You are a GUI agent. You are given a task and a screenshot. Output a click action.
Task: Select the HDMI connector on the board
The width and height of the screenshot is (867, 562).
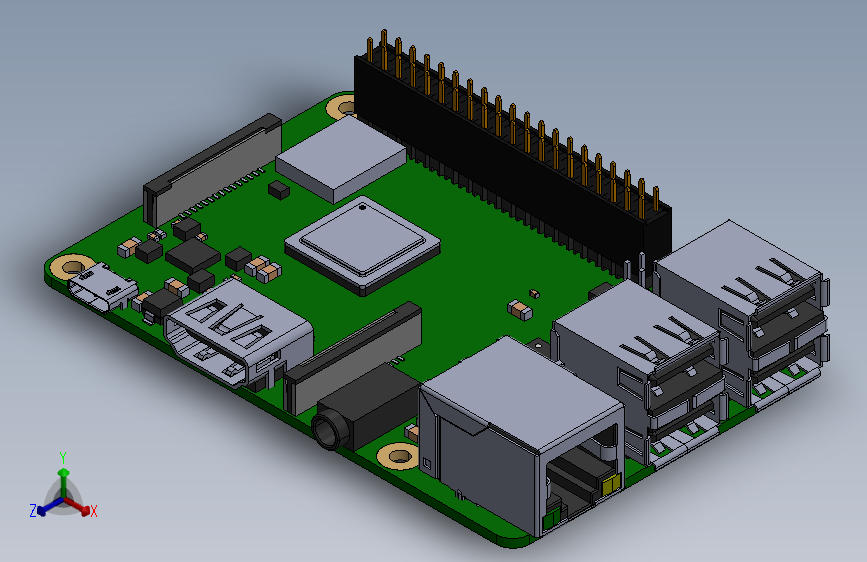[239, 332]
